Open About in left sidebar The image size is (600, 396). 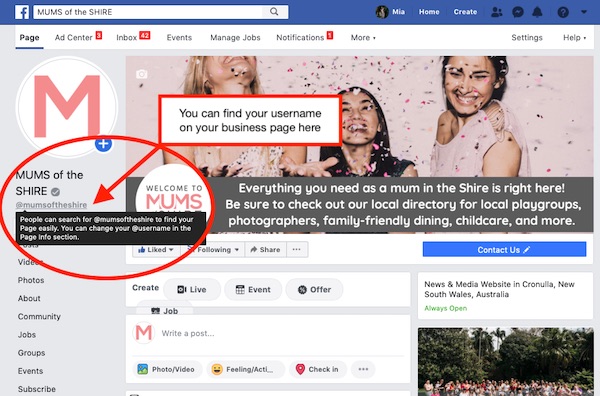tap(29, 298)
